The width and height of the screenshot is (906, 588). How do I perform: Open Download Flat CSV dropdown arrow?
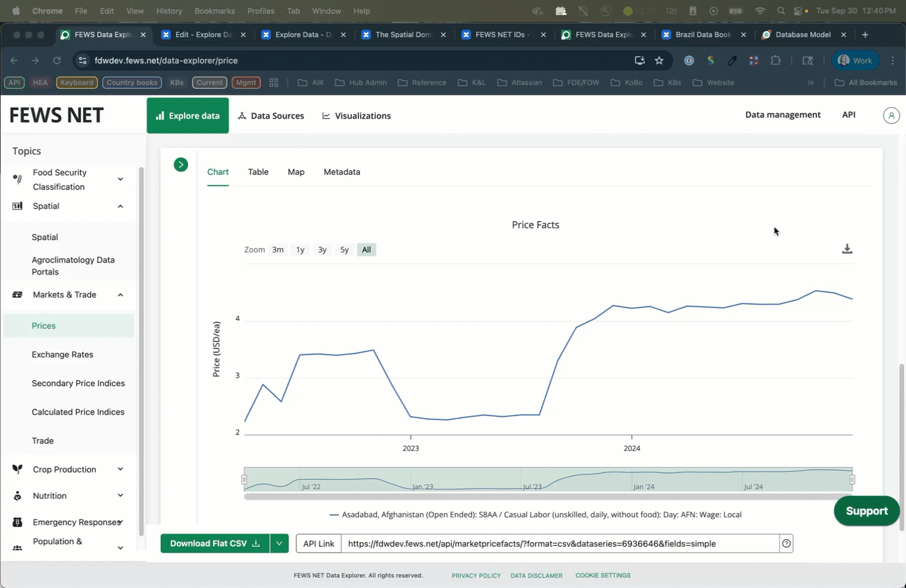pos(279,544)
